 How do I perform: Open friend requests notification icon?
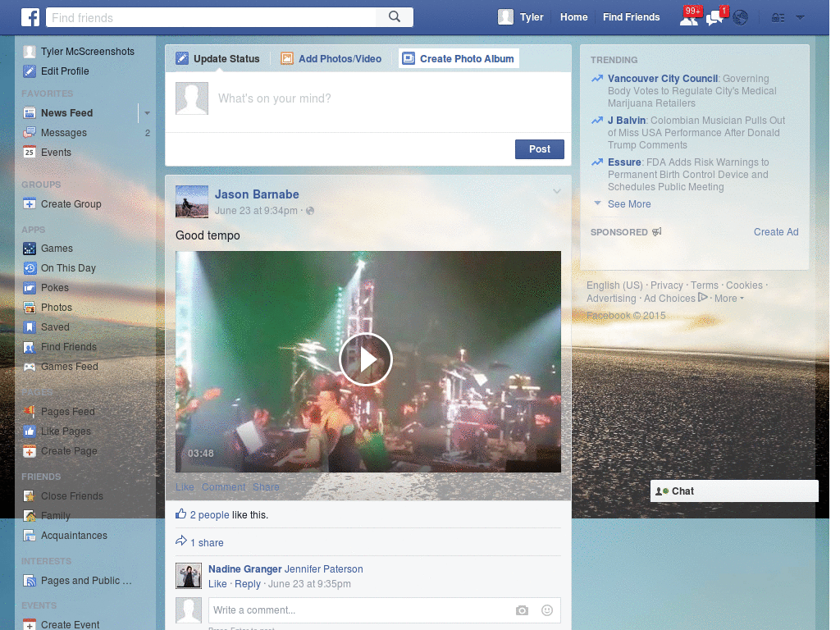[x=689, y=17]
